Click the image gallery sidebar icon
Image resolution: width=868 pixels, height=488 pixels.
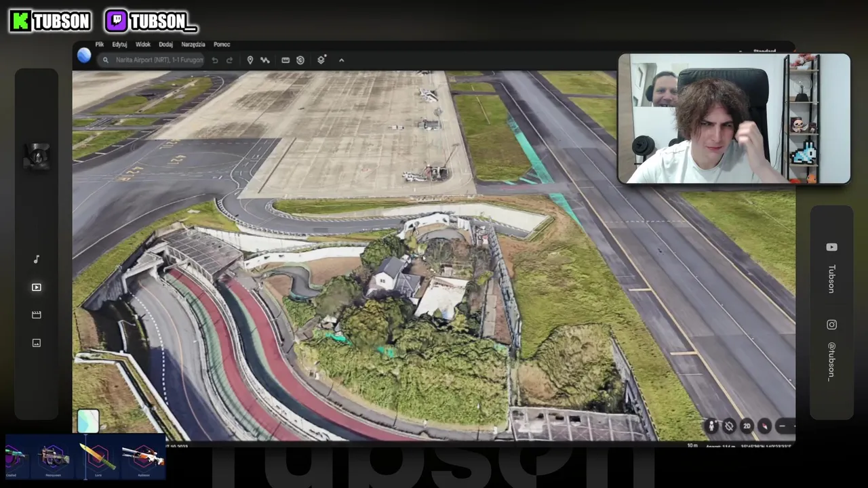pos(37,343)
